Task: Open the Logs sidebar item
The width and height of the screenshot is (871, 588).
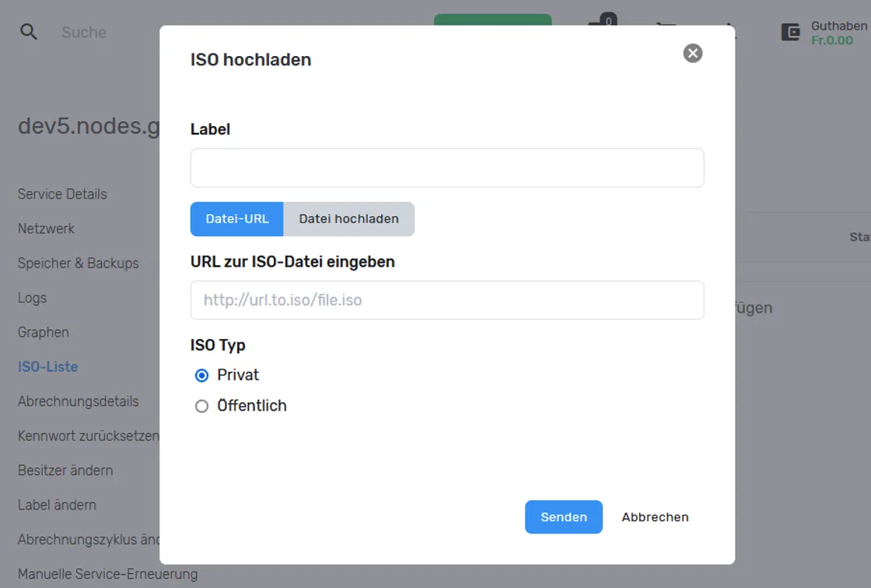Action: (x=32, y=298)
